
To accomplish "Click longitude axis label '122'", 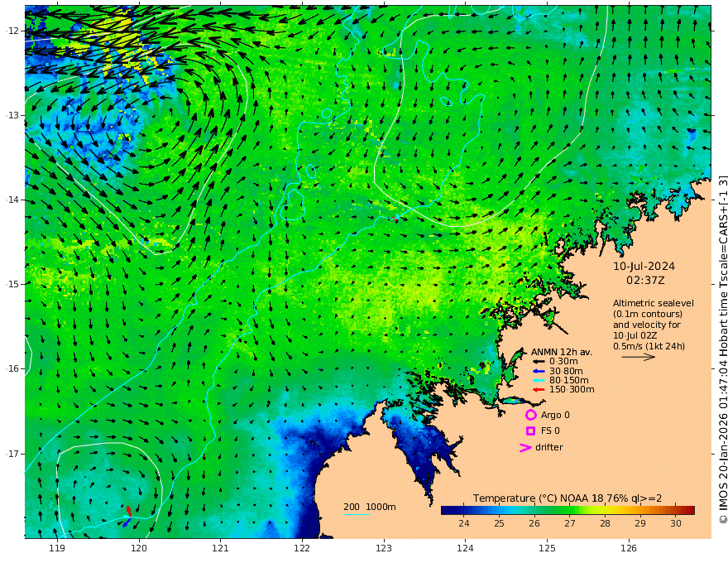I will [x=302, y=549].
